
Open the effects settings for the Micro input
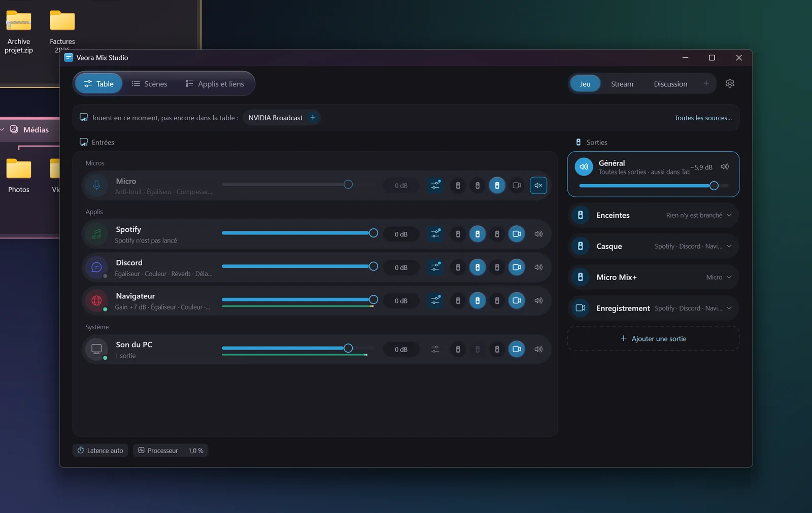[x=435, y=185]
